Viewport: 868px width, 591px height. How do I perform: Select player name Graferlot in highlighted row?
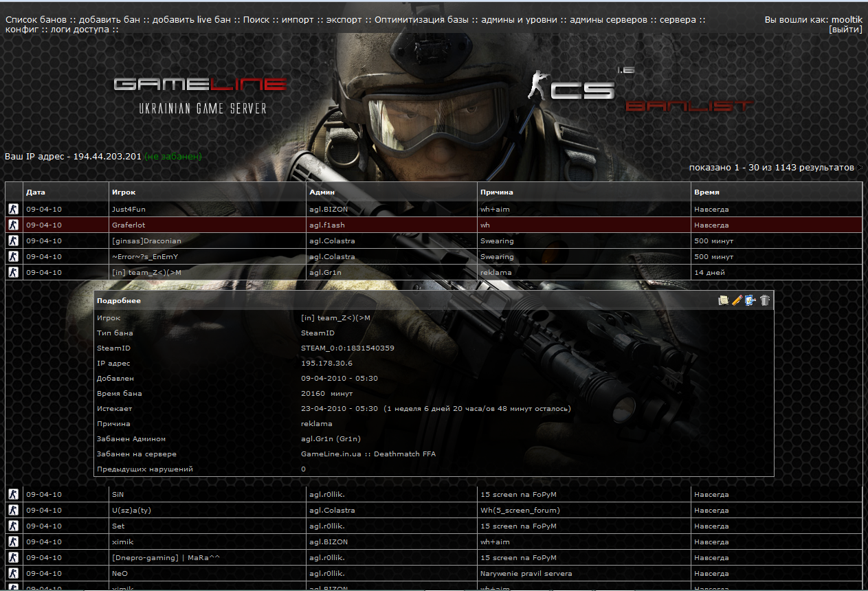129,225
